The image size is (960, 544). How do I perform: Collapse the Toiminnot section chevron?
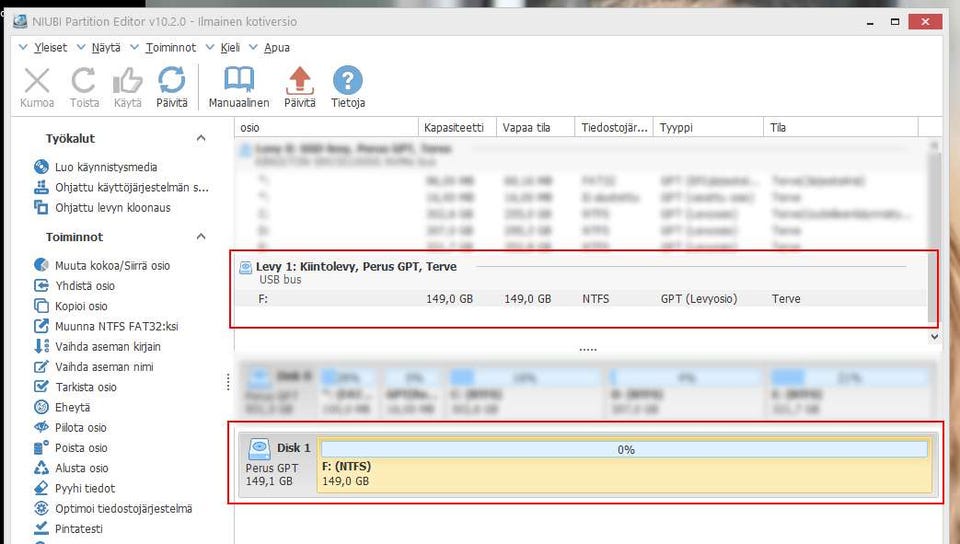click(x=201, y=236)
